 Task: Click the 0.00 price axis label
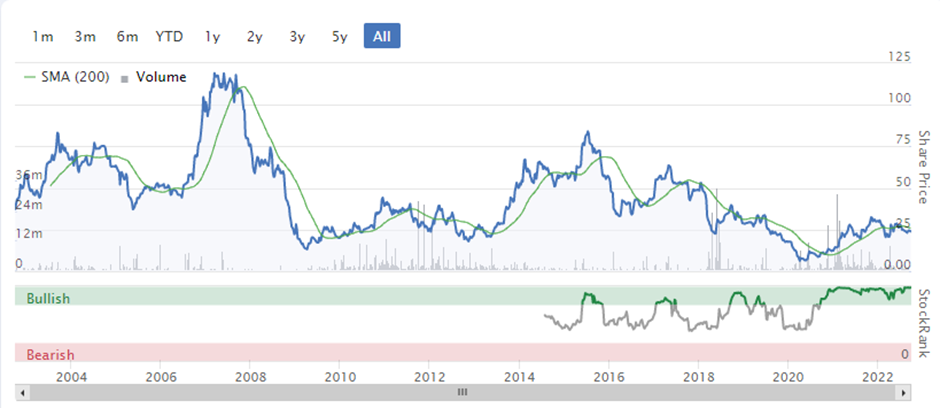click(899, 264)
